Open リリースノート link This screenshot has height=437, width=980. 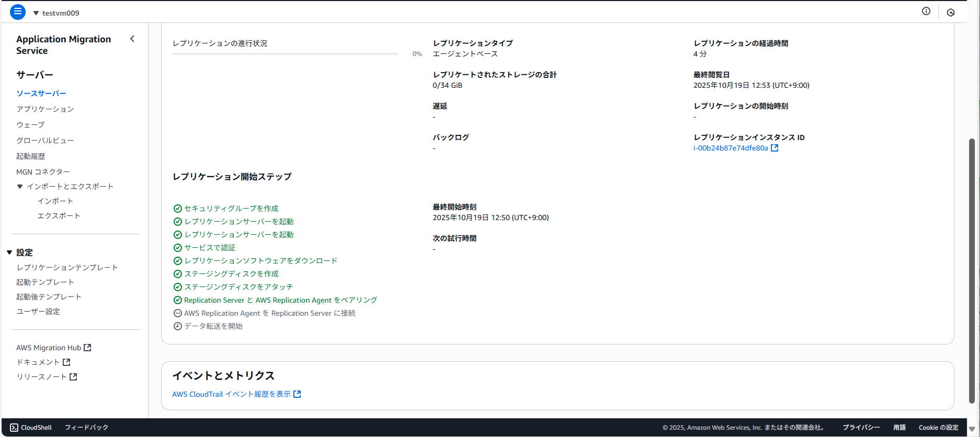click(41, 377)
